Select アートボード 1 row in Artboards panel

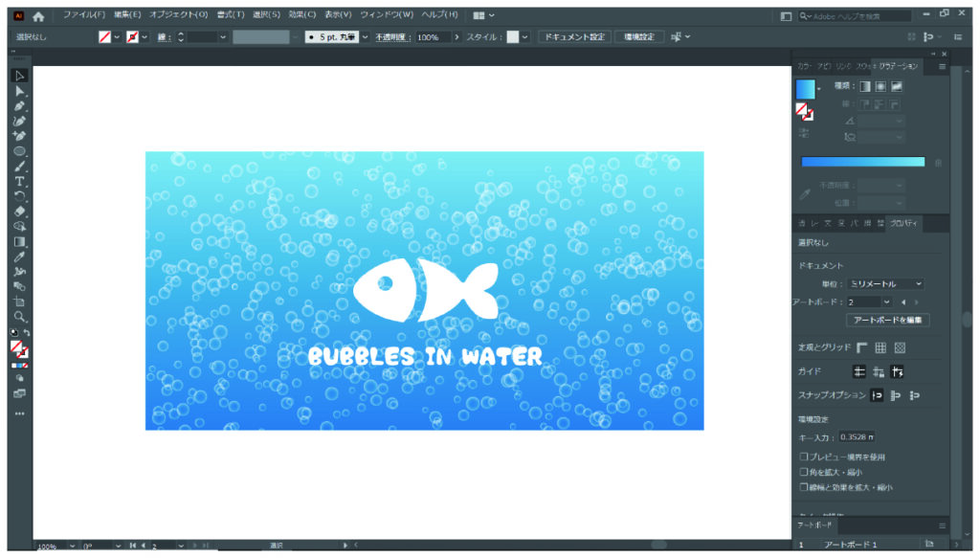(x=871, y=545)
